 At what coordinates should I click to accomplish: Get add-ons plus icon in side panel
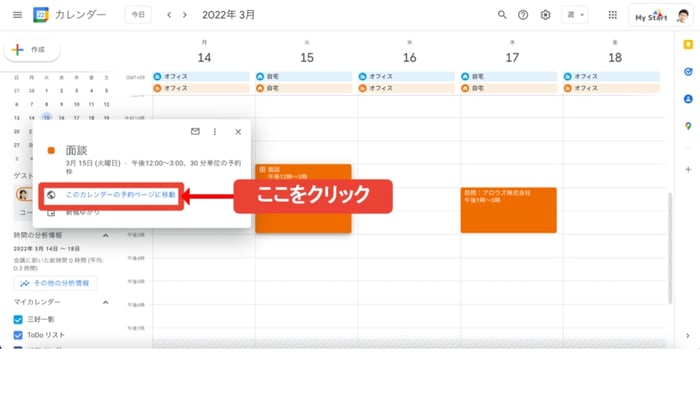pyautogui.click(x=688, y=169)
